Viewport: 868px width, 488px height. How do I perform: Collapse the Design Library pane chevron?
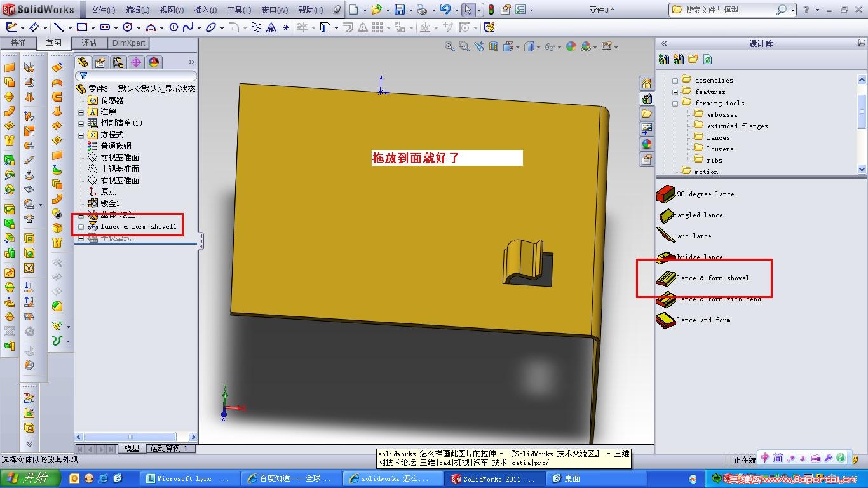pos(663,43)
